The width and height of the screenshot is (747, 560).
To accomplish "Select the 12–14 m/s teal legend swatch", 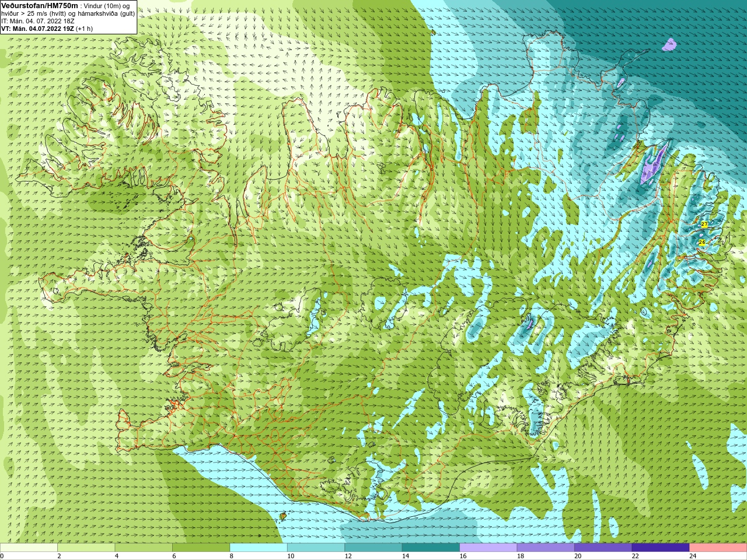I will point(373,548).
